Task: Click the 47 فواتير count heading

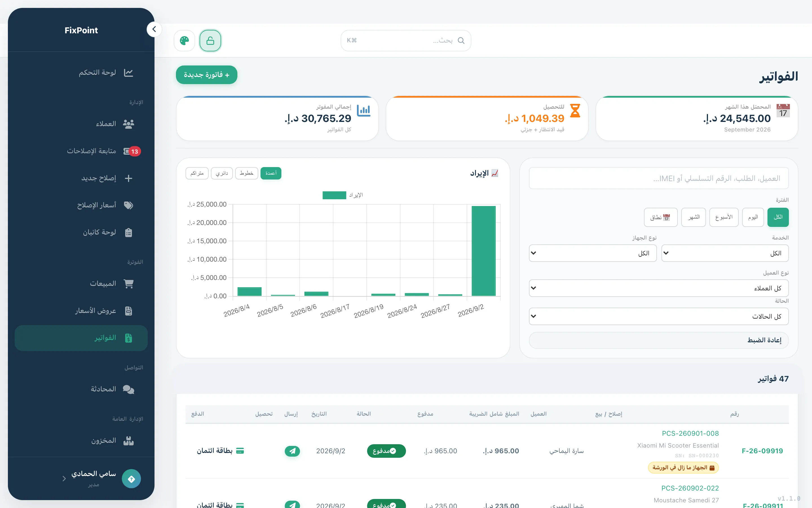Action: tap(773, 379)
